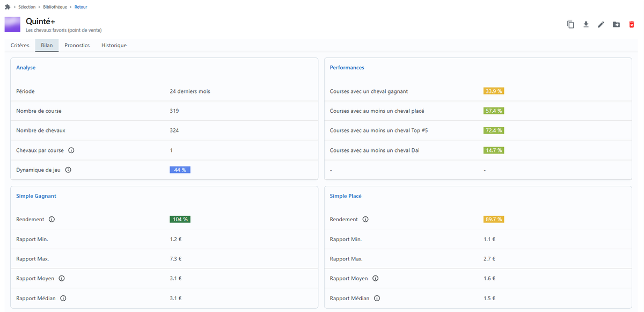Click info icon beside Simple Gagnant Rapport Moyen
The image size is (644, 312).
[x=62, y=278]
